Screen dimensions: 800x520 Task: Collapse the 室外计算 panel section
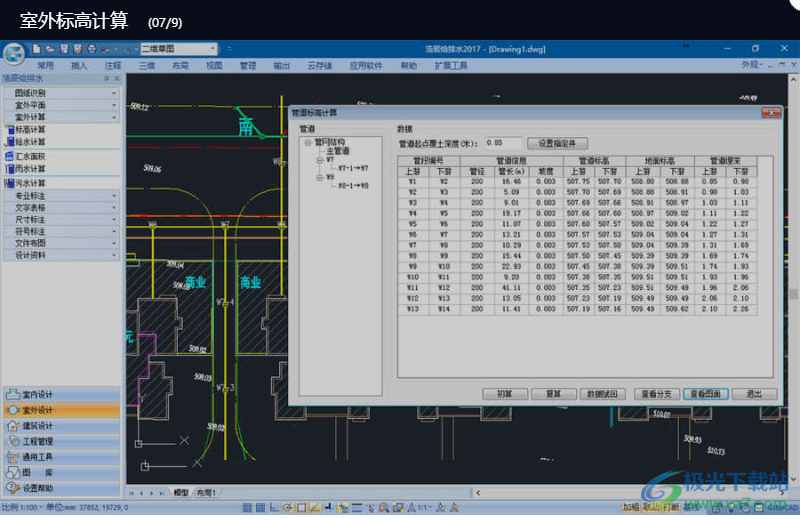pos(62,117)
